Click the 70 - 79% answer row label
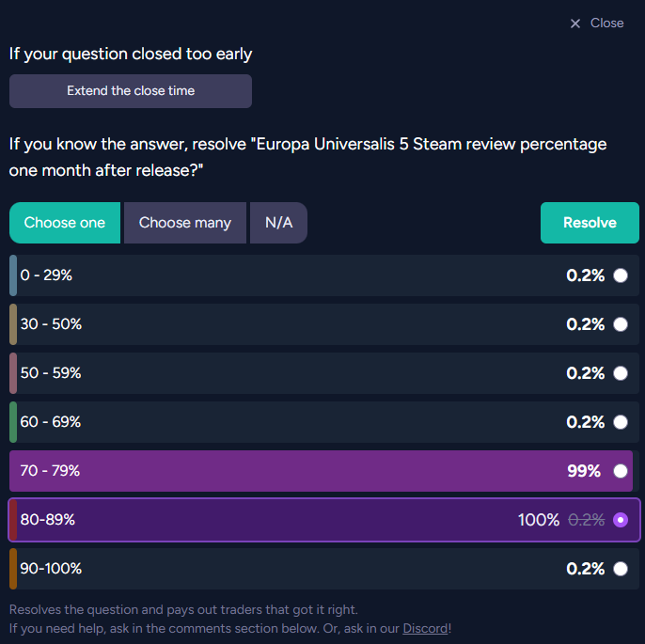 pos(50,471)
